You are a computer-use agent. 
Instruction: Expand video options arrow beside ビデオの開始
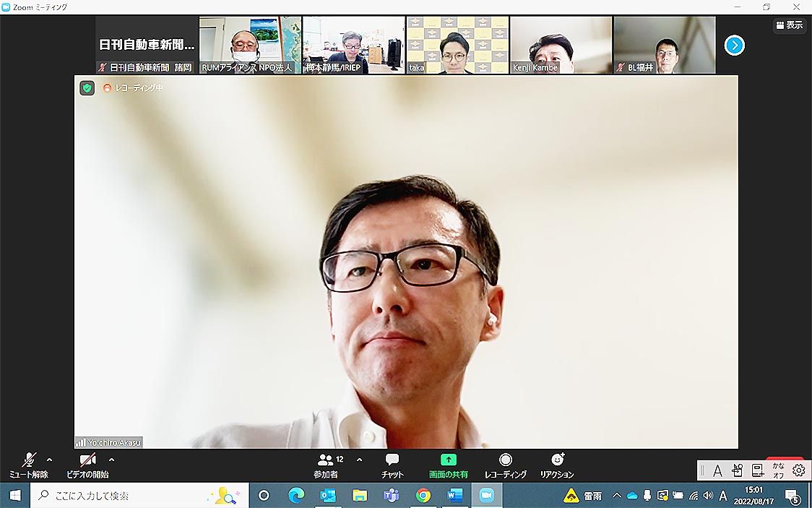click(x=111, y=460)
